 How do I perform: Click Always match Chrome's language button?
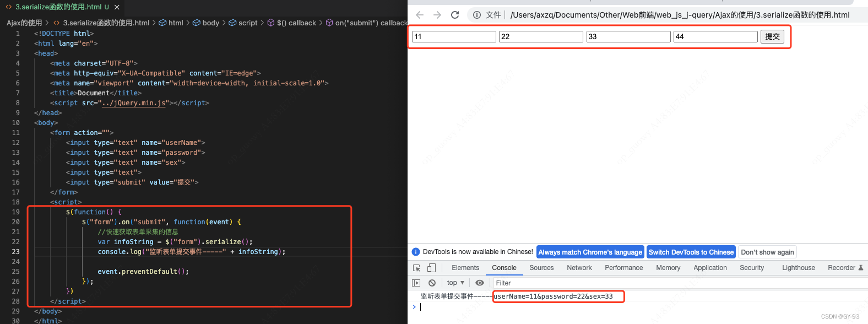590,252
